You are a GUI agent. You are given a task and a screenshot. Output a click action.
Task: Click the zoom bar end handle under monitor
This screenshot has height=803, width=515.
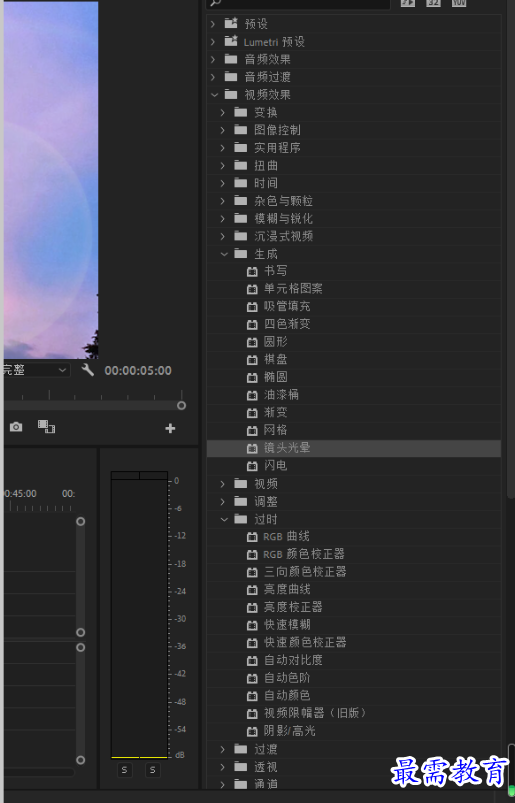tap(181, 406)
